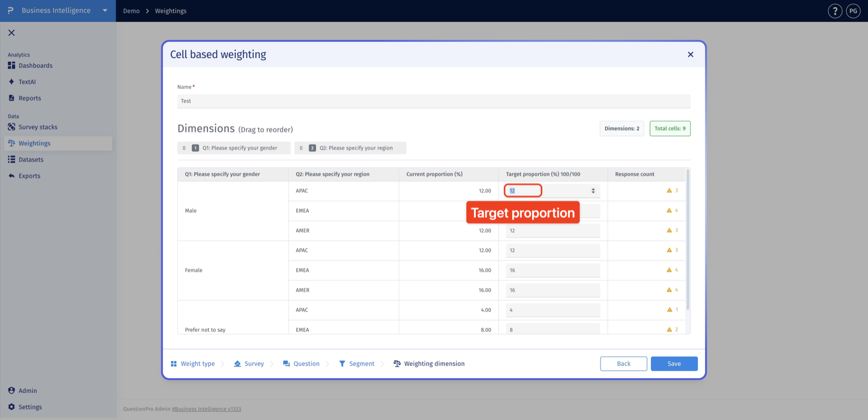Viewport: 868px width, 420px height.
Task: Click the Admin user icon
Action: (x=11, y=391)
